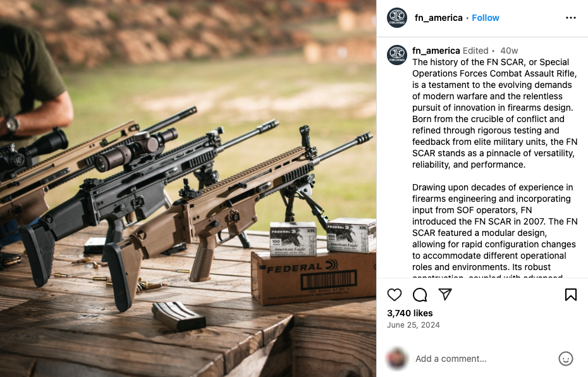The image size is (588, 377).
Task: Click the rifle photo of the post
Action: tap(188, 188)
